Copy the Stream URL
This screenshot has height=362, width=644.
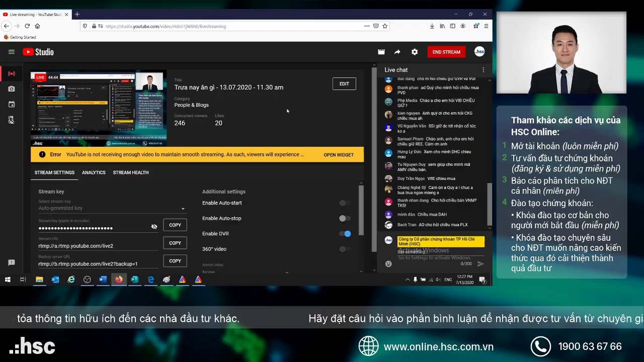175,243
